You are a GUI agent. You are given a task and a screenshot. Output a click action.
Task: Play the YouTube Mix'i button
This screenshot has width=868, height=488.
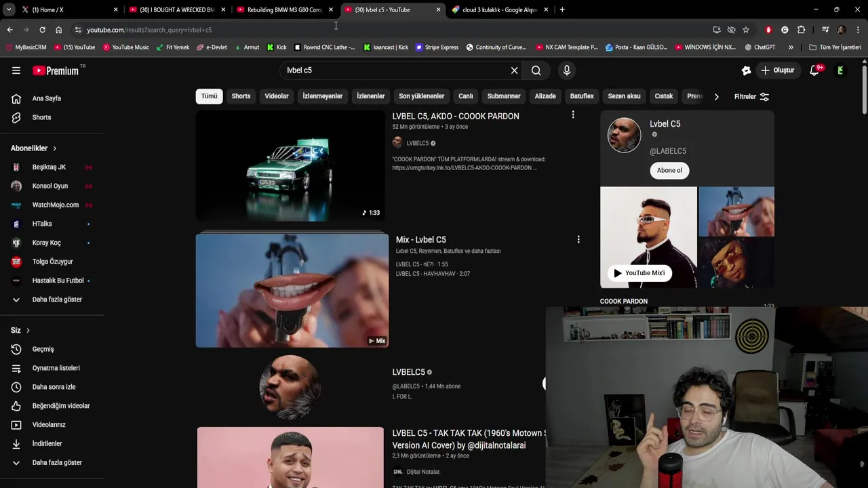[639, 273]
